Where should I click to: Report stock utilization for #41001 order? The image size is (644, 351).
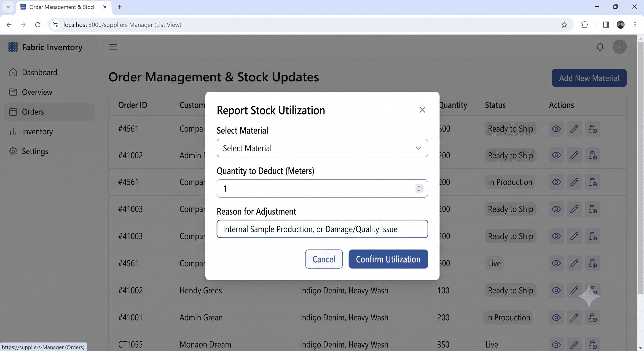pyautogui.click(x=592, y=318)
